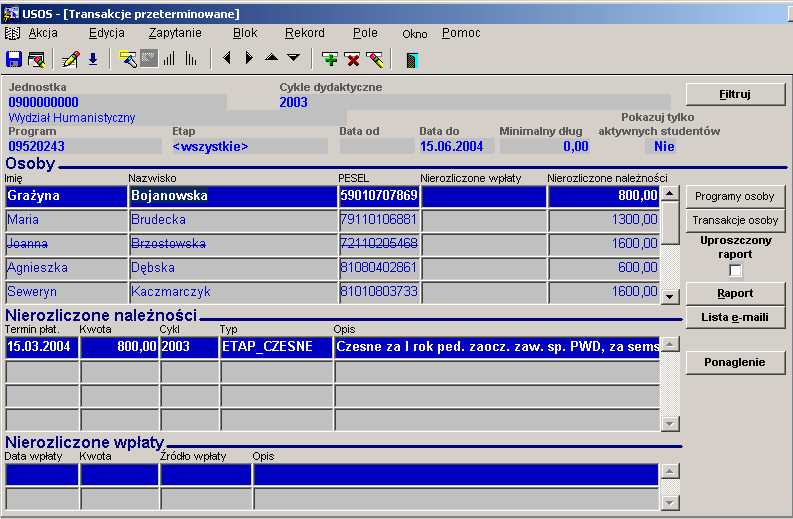Click the Osoby list scrollbar thumb
This screenshot has height=519, width=793.
(670, 223)
